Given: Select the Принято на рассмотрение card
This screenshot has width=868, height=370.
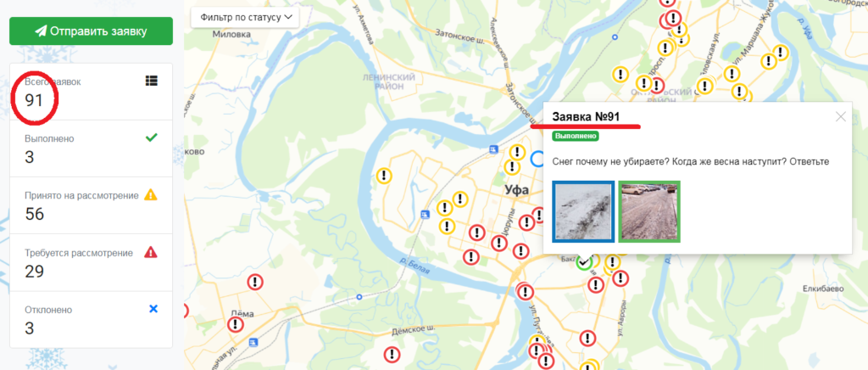Looking at the screenshot, I should 91,205.
